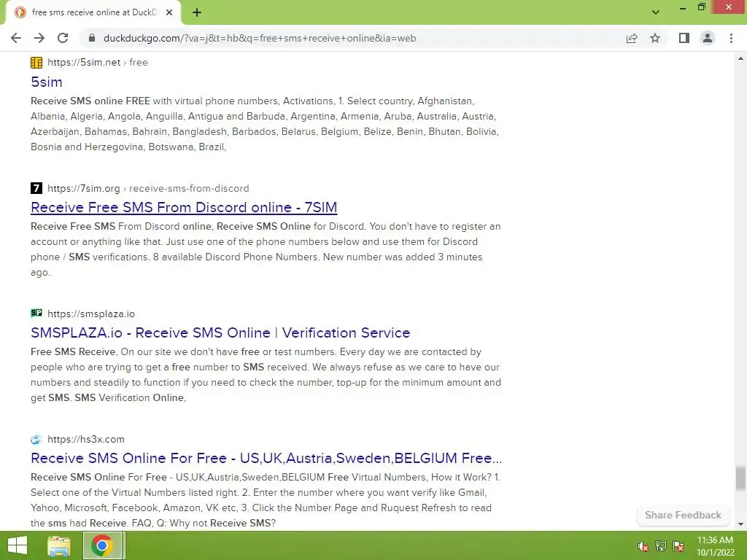Screen dimensions: 747x560
Task: Close the DuckDuckGo search tab
Action: [169, 12]
